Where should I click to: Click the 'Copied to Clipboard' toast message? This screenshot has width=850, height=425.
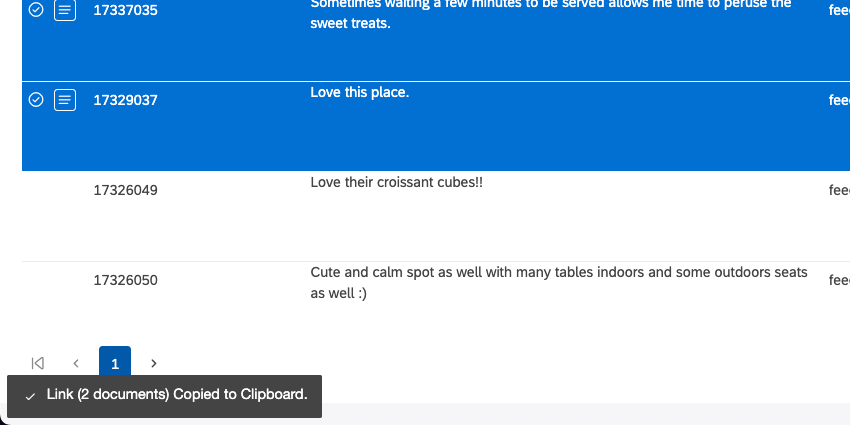176,395
